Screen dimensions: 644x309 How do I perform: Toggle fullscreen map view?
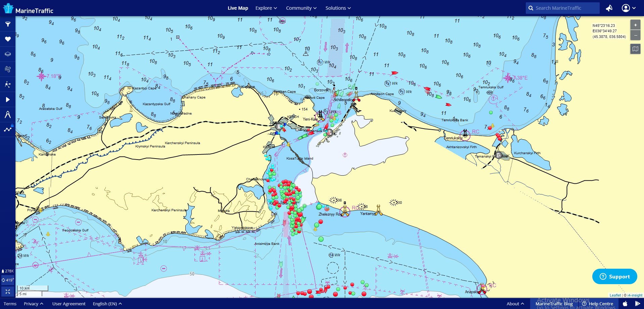[x=8, y=292]
